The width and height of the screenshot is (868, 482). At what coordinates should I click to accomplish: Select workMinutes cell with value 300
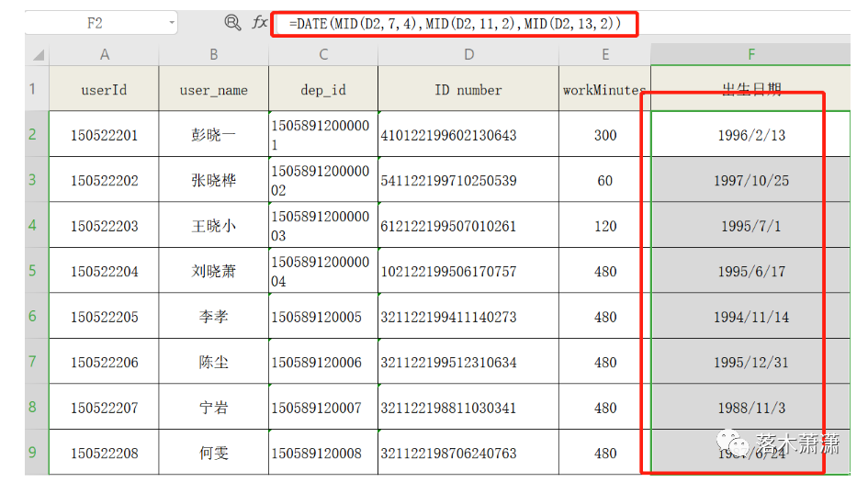coord(605,134)
